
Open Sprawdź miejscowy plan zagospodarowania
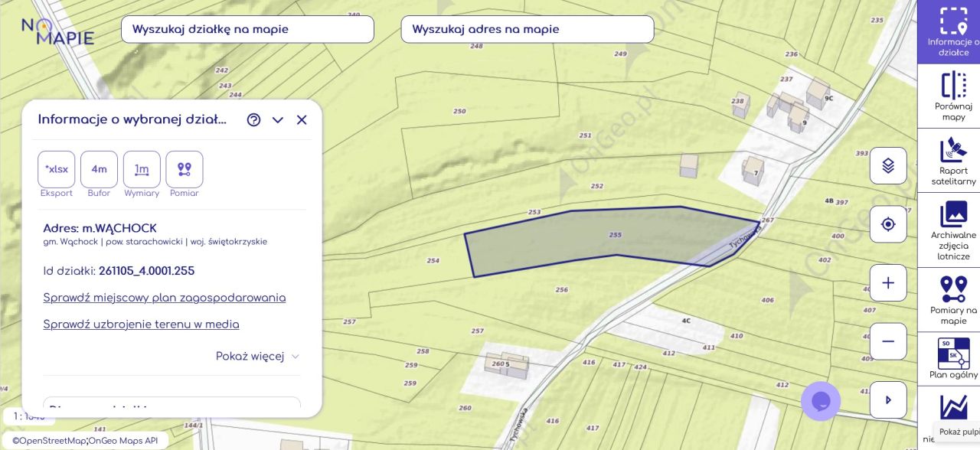pos(164,298)
